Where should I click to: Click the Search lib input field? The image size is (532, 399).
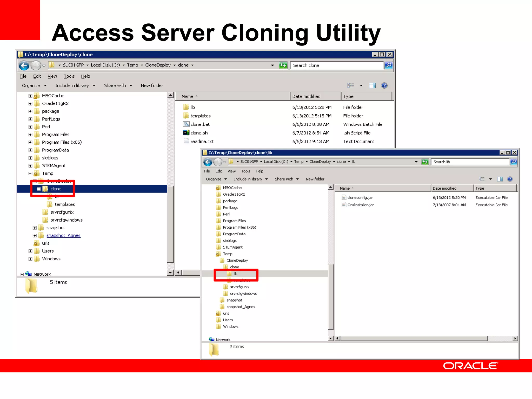pyautogui.click(x=470, y=162)
